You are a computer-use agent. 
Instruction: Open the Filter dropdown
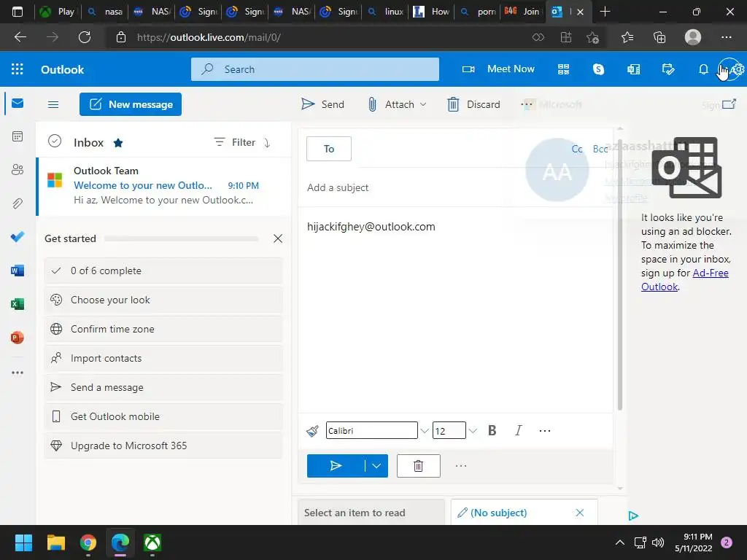click(235, 142)
